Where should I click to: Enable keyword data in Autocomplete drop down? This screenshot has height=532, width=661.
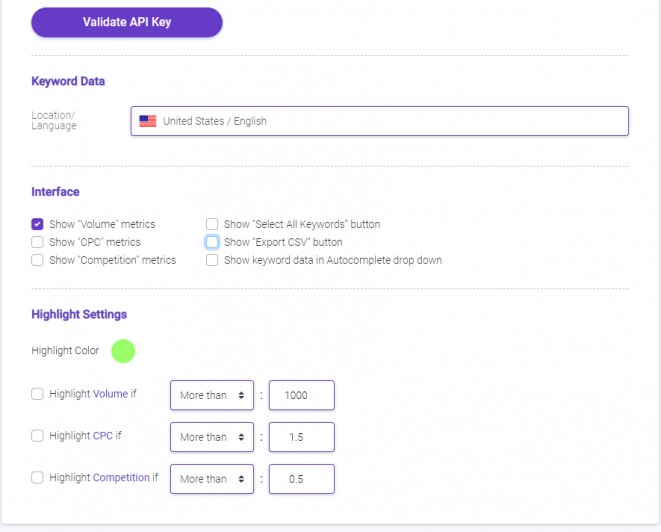pyautogui.click(x=212, y=260)
